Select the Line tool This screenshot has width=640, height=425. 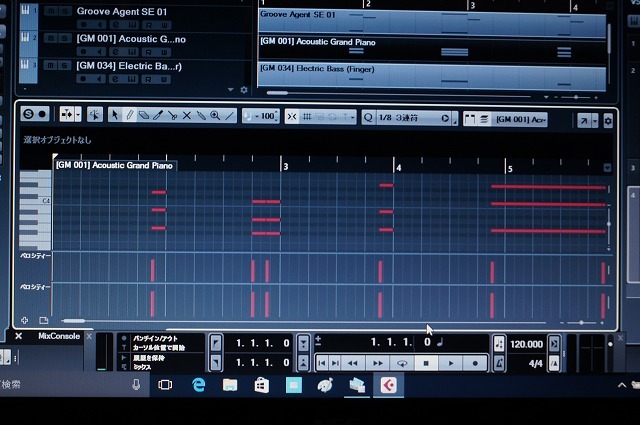[230, 116]
